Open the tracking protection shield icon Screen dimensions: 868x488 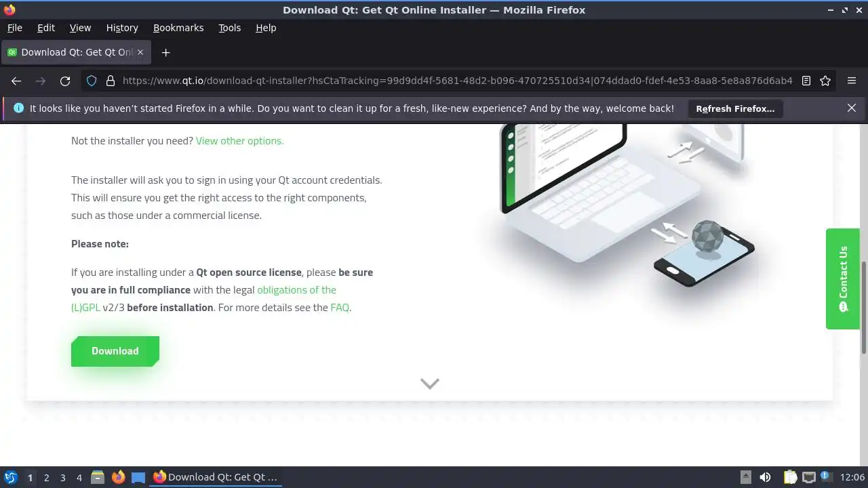(x=92, y=81)
